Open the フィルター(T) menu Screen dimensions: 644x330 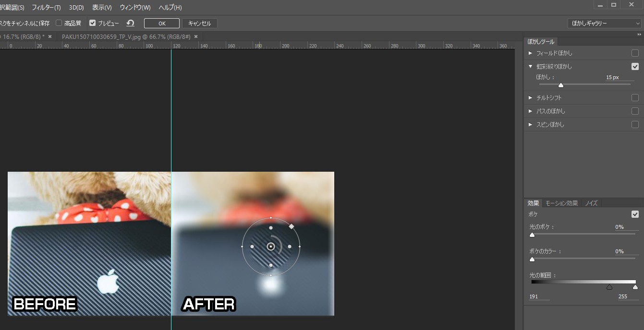coord(46,8)
